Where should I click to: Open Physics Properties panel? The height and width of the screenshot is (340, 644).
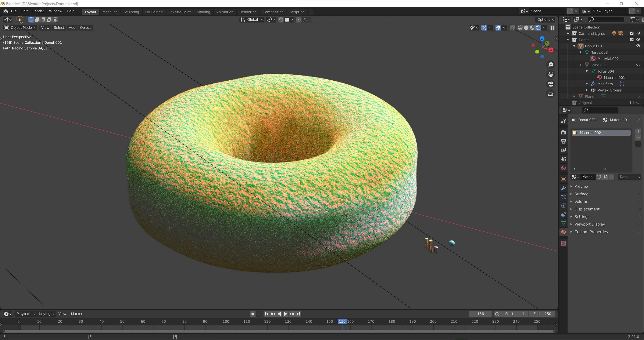[563, 206]
